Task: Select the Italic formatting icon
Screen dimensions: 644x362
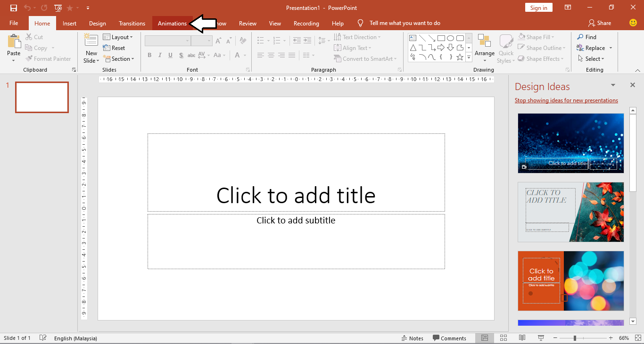Action: tap(160, 55)
